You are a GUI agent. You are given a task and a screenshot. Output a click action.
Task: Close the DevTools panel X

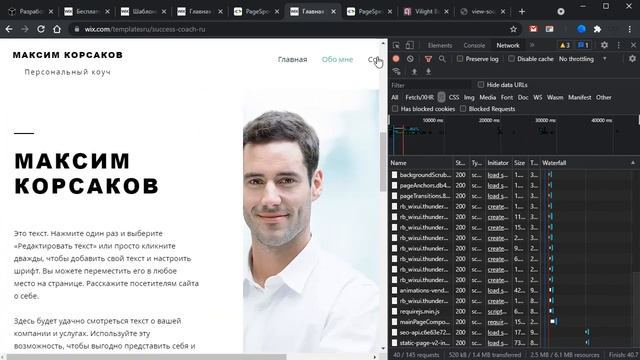(633, 45)
